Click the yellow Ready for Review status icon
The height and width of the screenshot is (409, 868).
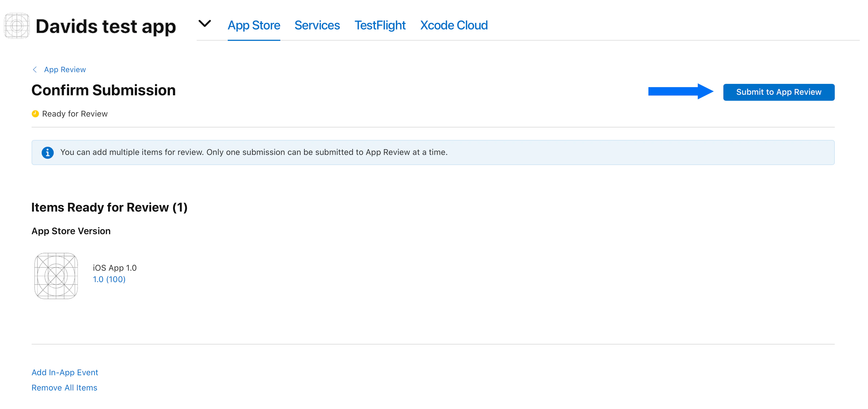click(x=35, y=114)
